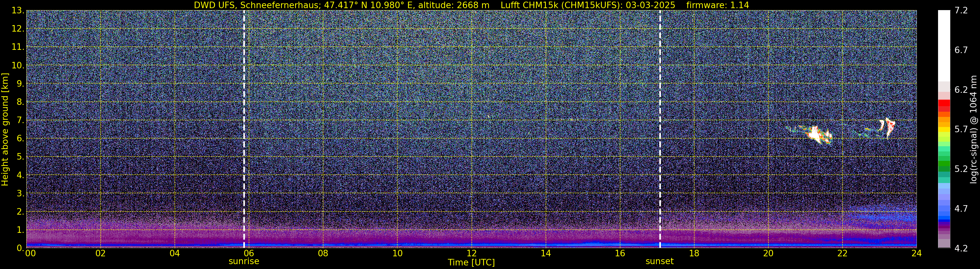Click the 'Time [UTC]' axis label

coord(471,262)
